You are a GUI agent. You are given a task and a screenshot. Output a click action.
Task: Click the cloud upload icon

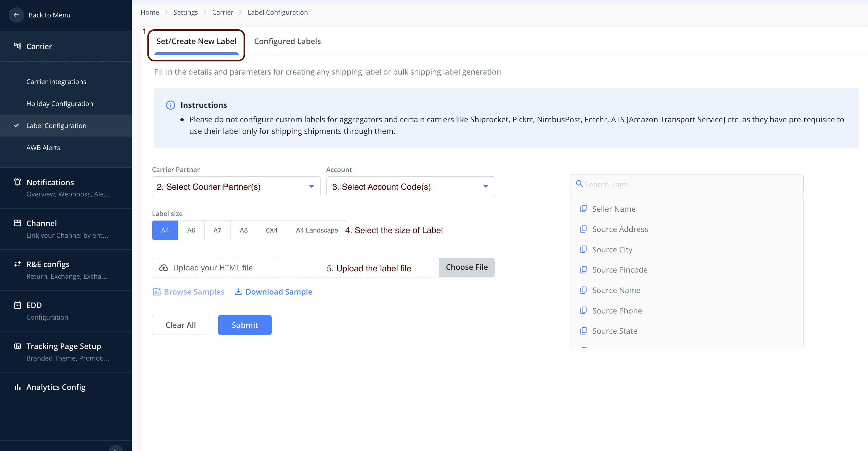pyautogui.click(x=164, y=268)
